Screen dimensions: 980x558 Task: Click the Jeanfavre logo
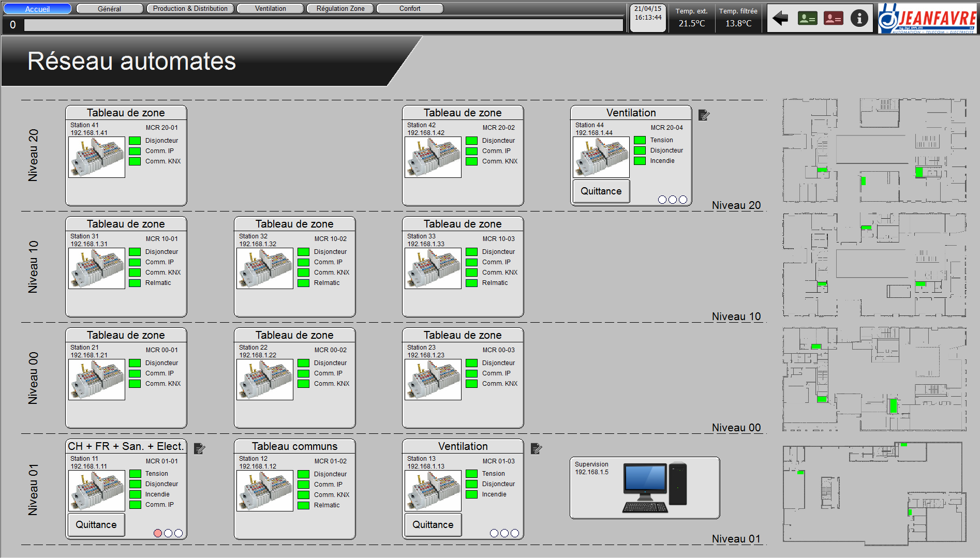pos(927,19)
